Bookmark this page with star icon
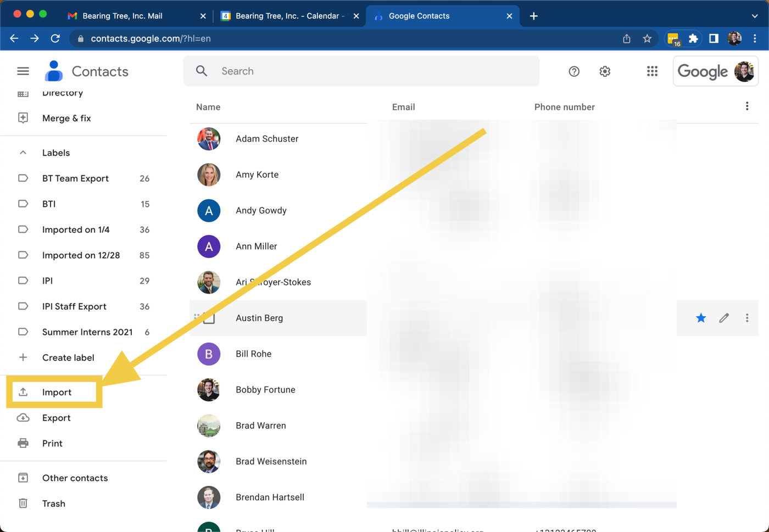The width and height of the screenshot is (769, 532). (647, 38)
